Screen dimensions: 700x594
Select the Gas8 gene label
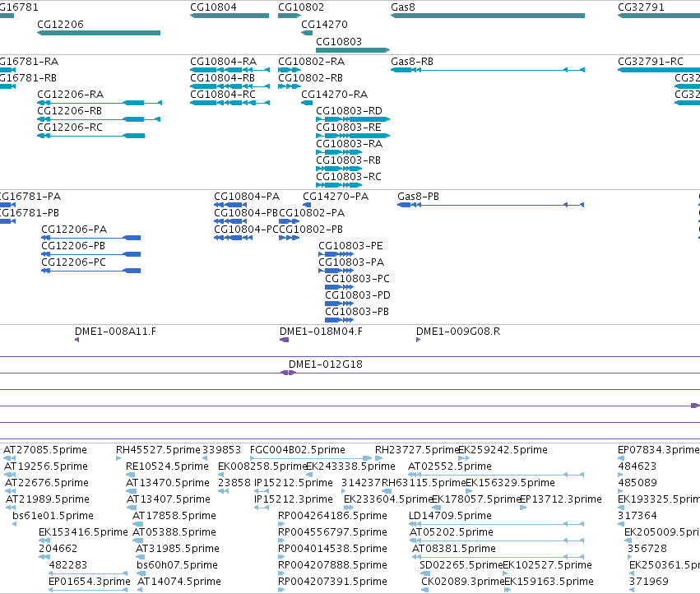(403, 7)
